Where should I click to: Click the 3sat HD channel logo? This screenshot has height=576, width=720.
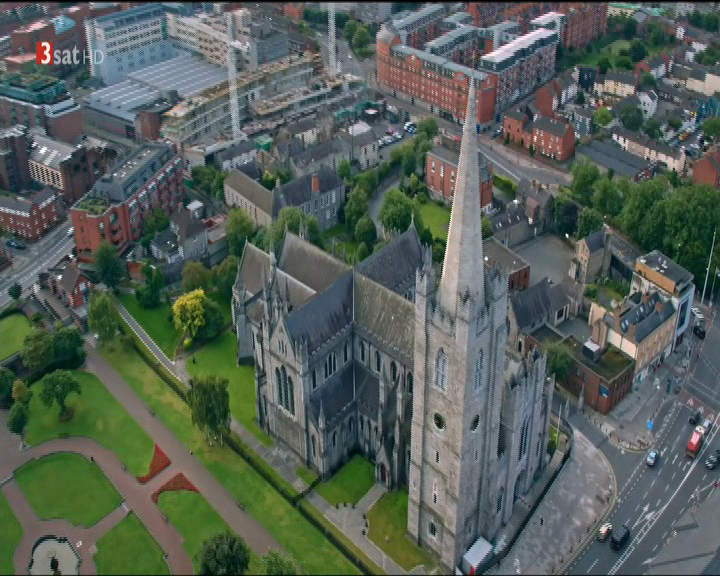(69, 53)
